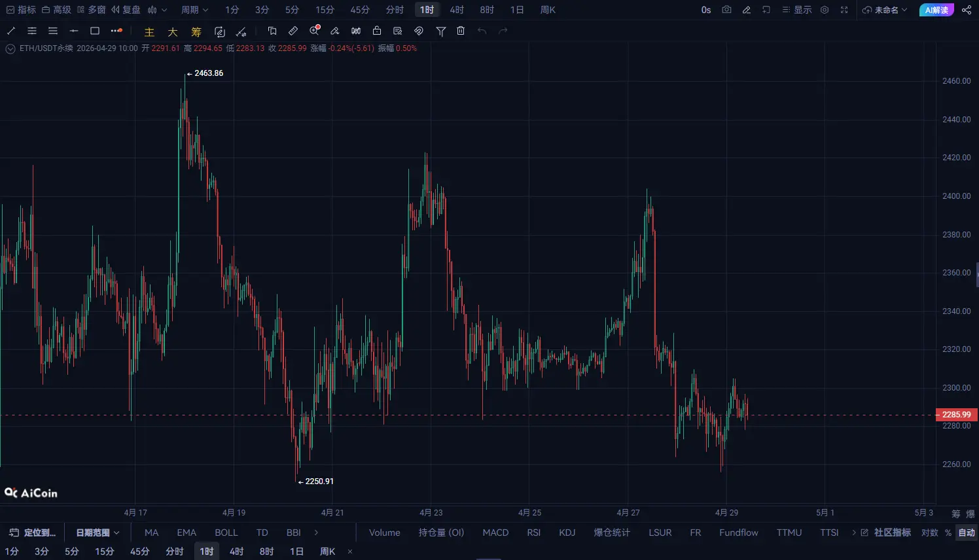Toggle auto scale 自动
Viewport: 979px width, 560px height.
(967, 533)
